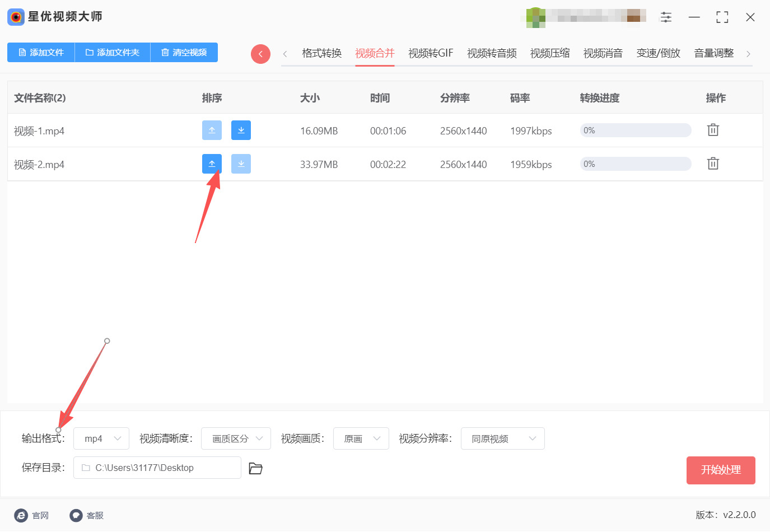Viewport: 770px width, 532px height.
Task: Open the 变速/倒放 tab
Action: [659, 53]
